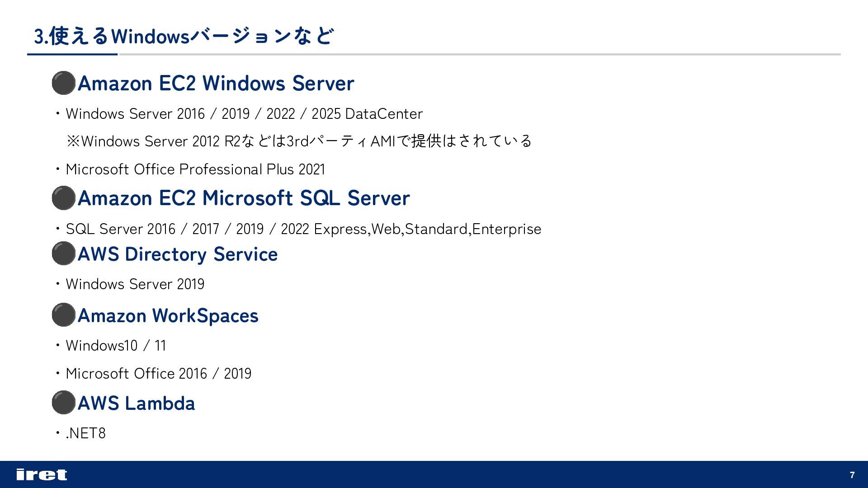
Task: Click the page number 7 in footer
Action: point(852,475)
